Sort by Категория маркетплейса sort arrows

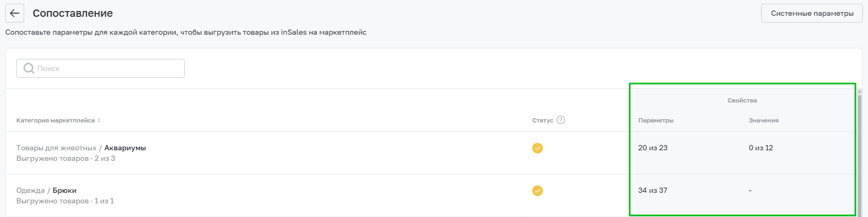99,120
